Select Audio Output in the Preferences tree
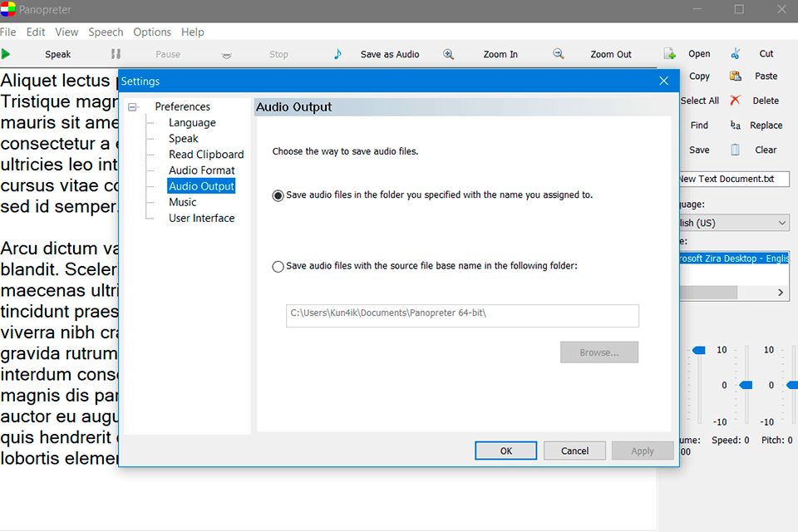798x532 pixels. (201, 186)
